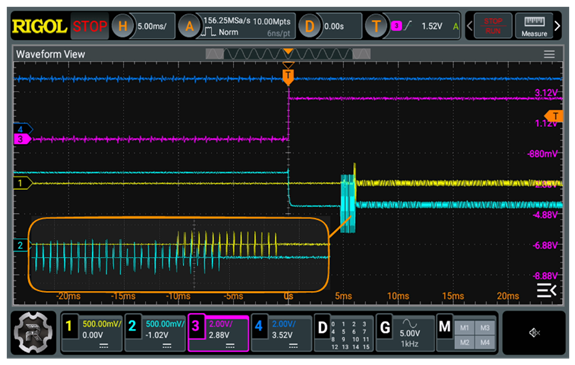Select trigger level marker T on right edge

click(554, 116)
